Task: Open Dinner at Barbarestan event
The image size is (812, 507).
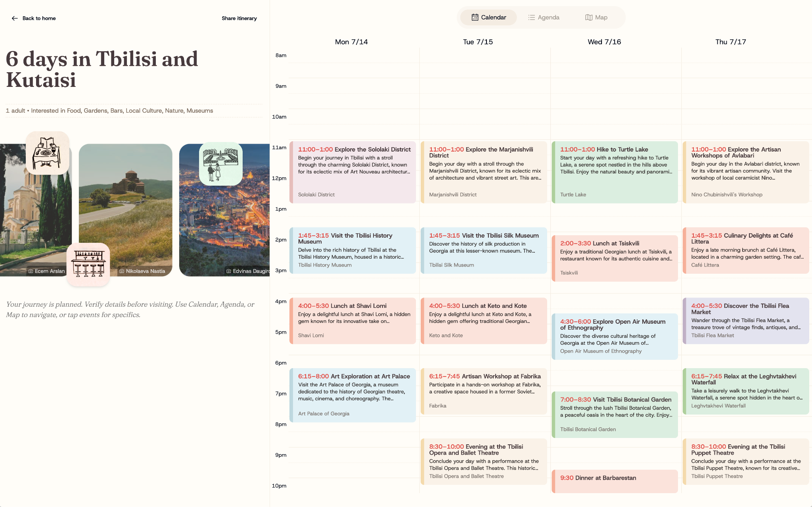Action: (x=615, y=481)
